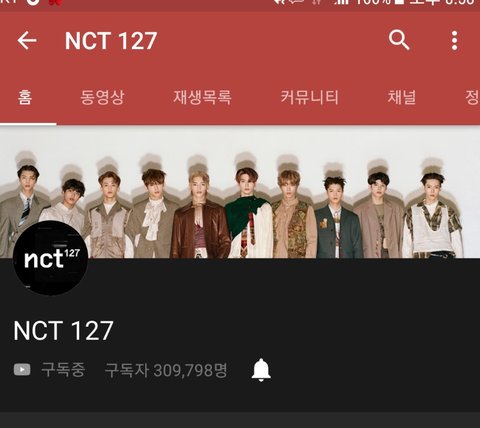Tap the back arrow icon
This screenshot has width=480, height=428.
tap(27, 41)
